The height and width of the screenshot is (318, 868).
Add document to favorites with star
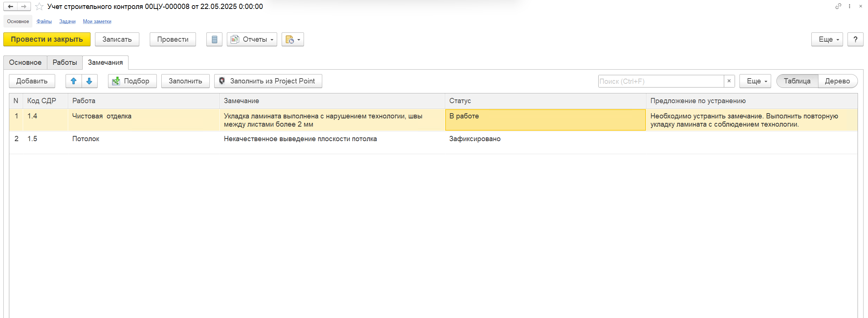click(x=39, y=7)
